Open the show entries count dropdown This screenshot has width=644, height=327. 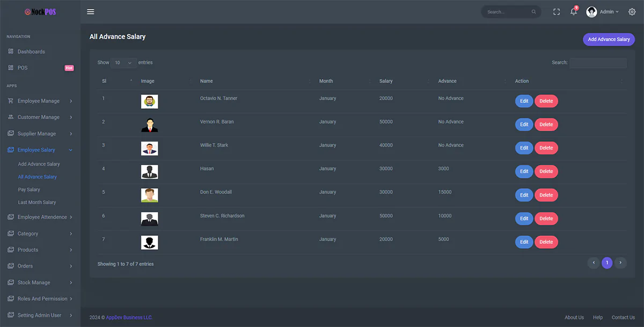123,63
